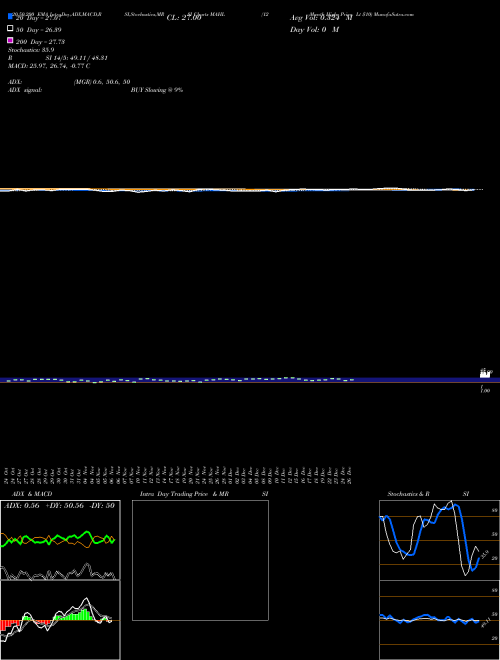Select the '50 Day - 26.39' legend text
Image resolution: width=500 pixels, height=660 pixels.
click(38, 30)
